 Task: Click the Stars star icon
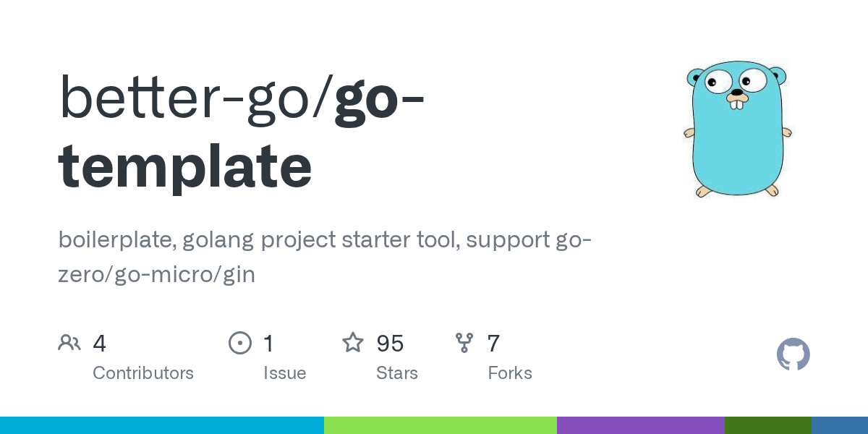point(353,342)
